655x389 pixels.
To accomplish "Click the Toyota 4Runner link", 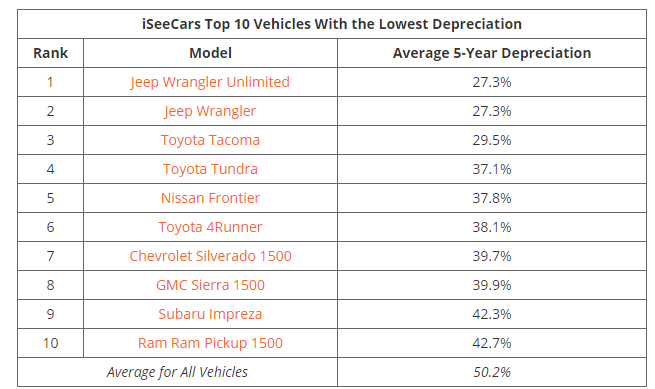I will point(210,227).
